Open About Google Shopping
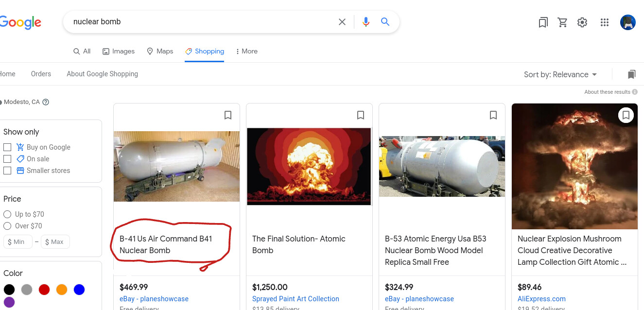 [102, 74]
